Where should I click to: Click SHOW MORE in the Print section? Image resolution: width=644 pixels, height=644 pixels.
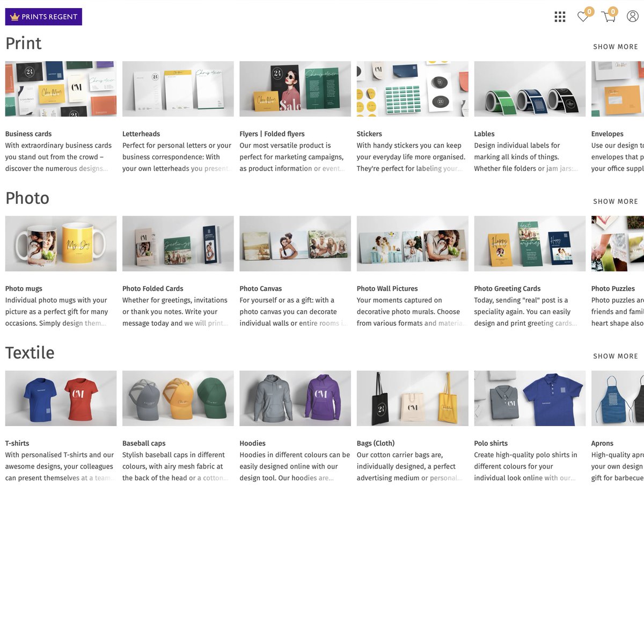coord(616,47)
